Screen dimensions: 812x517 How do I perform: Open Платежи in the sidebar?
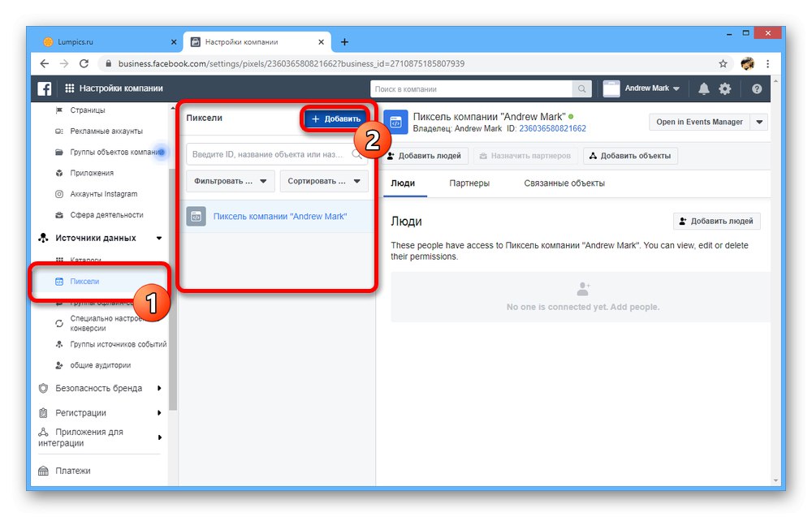pos(73,471)
